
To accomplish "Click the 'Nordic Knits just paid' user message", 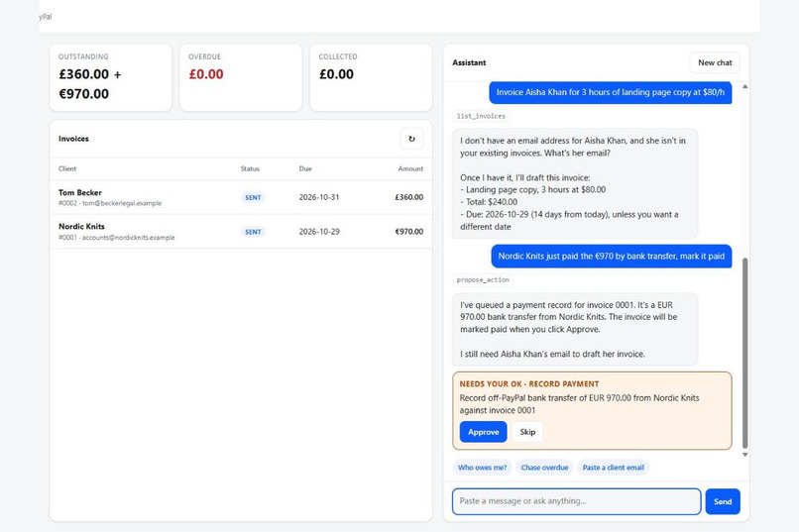I will click(x=612, y=256).
